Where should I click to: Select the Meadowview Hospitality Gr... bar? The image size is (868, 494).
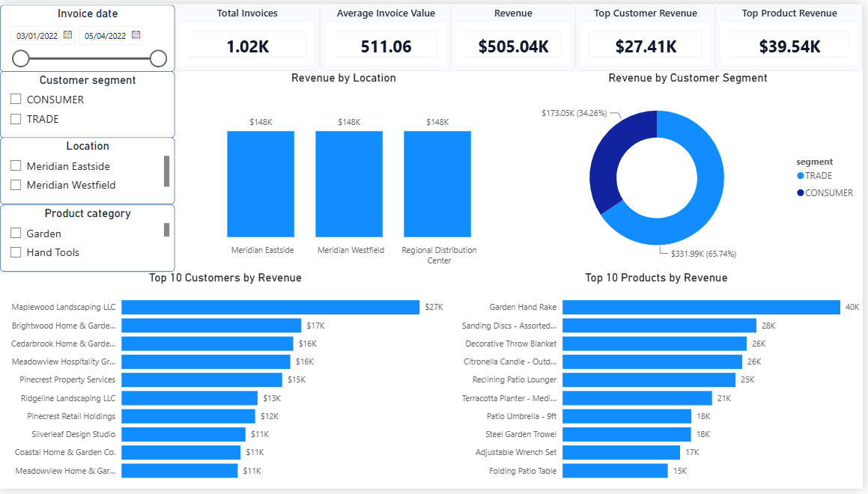tap(206, 362)
